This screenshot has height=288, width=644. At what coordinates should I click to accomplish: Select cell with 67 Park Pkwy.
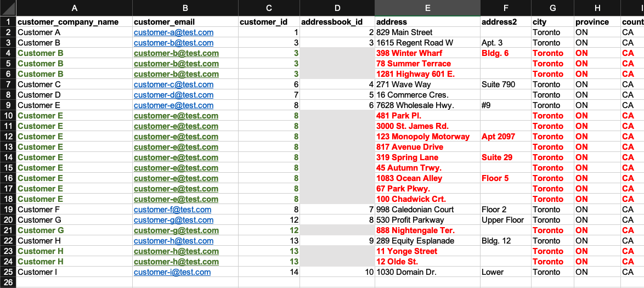[x=427, y=189]
